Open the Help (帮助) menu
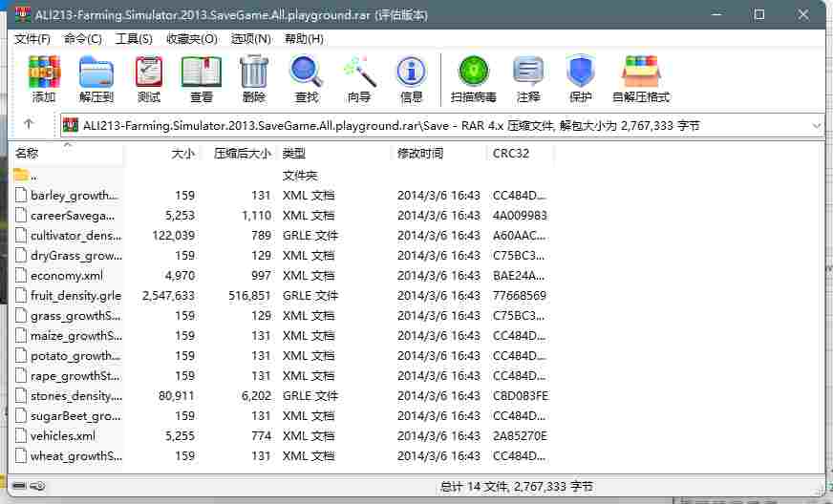Screen dimensions: 833x504 point(304,39)
